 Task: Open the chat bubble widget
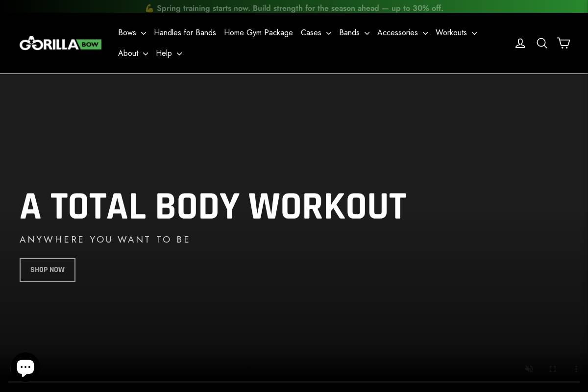(25, 367)
